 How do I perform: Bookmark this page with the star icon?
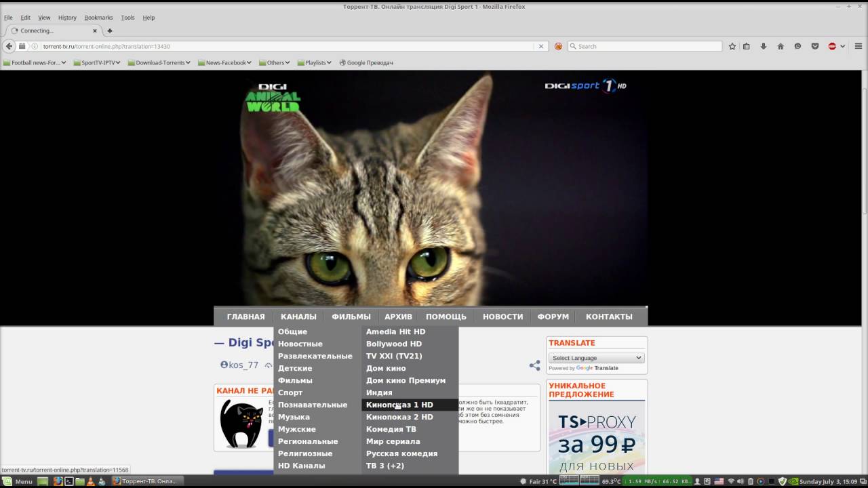pos(732,46)
